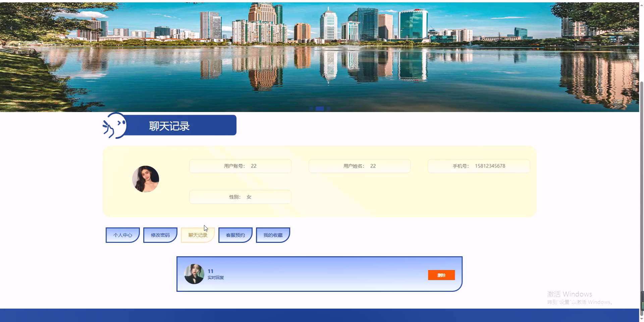The width and height of the screenshot is (644, 322).
Task: Click the "实时回复" chat message text
Action: pos(216,278)
